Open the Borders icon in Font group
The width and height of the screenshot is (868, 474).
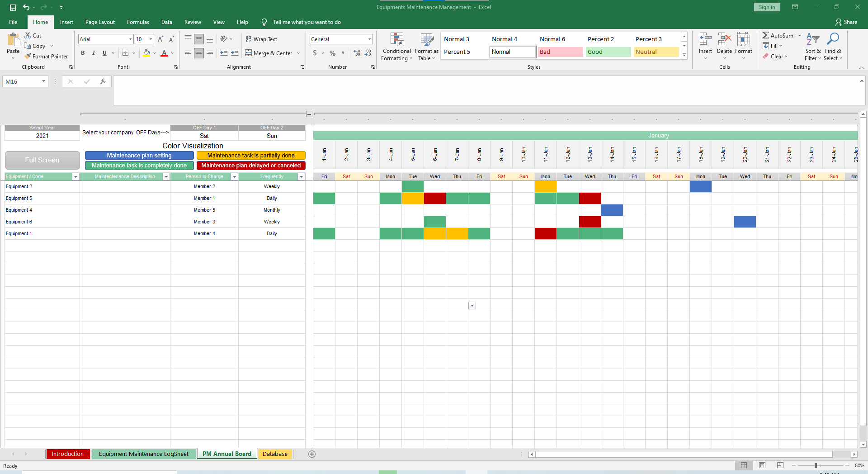click(126, 53)
